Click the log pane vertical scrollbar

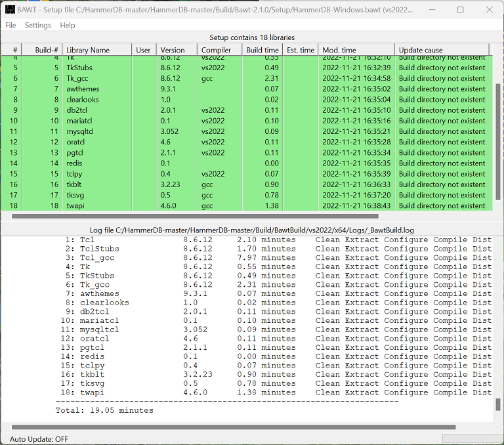498,328
